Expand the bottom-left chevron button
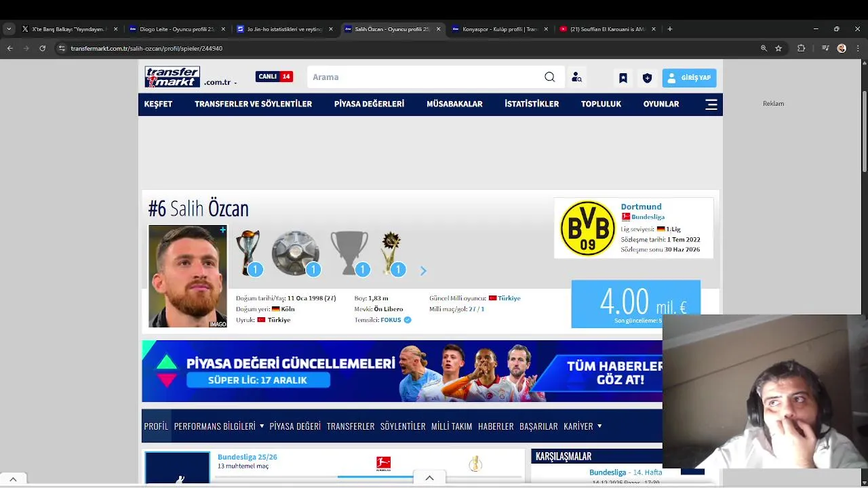This screenshot has height=488, width=868. click(x=13, y=479)
